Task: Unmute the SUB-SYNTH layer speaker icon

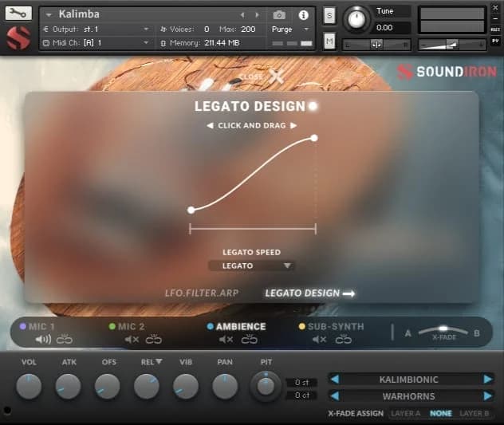Action: point(319,340)
